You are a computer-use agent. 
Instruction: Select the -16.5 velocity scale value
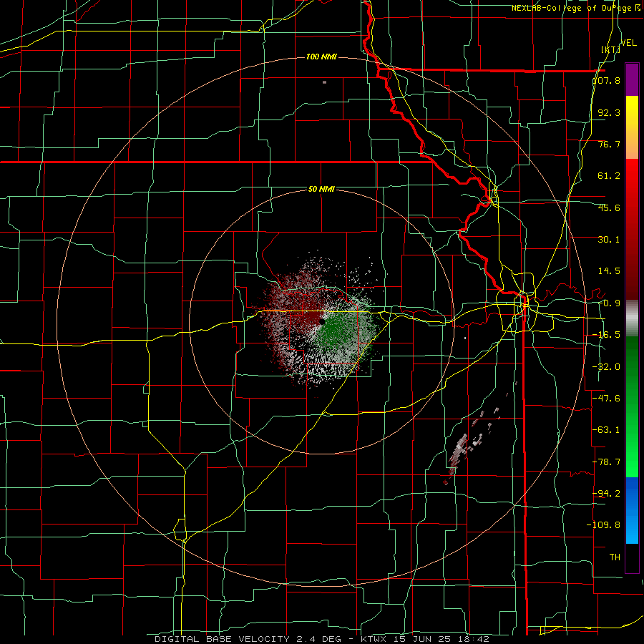607,335
